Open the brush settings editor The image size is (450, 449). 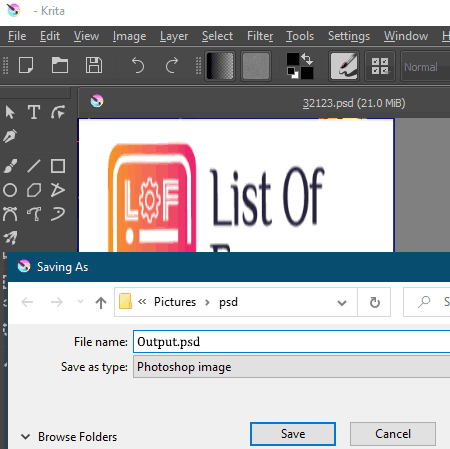click(x=344, y=66)
